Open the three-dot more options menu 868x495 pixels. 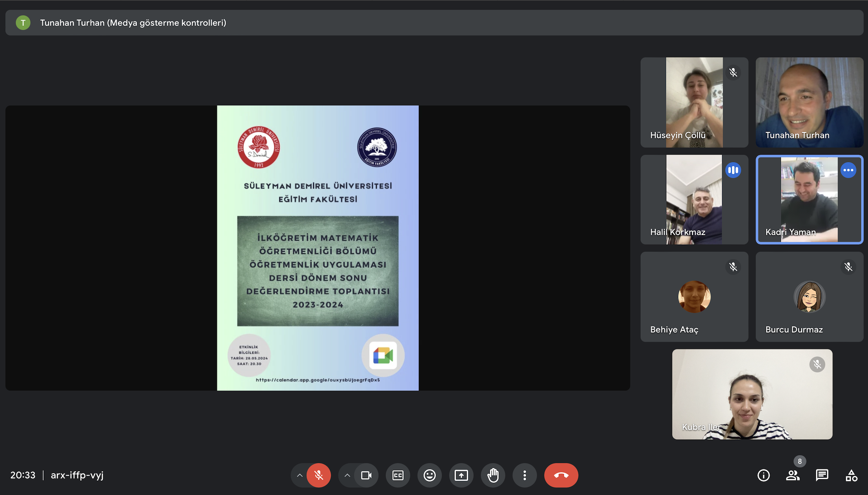coord(525,475)
